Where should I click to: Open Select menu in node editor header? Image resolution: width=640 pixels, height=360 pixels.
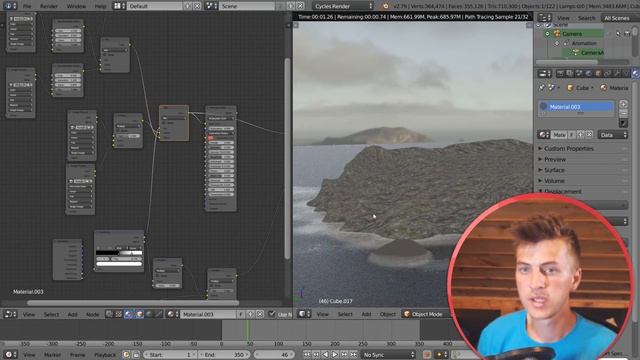point(51,314)
